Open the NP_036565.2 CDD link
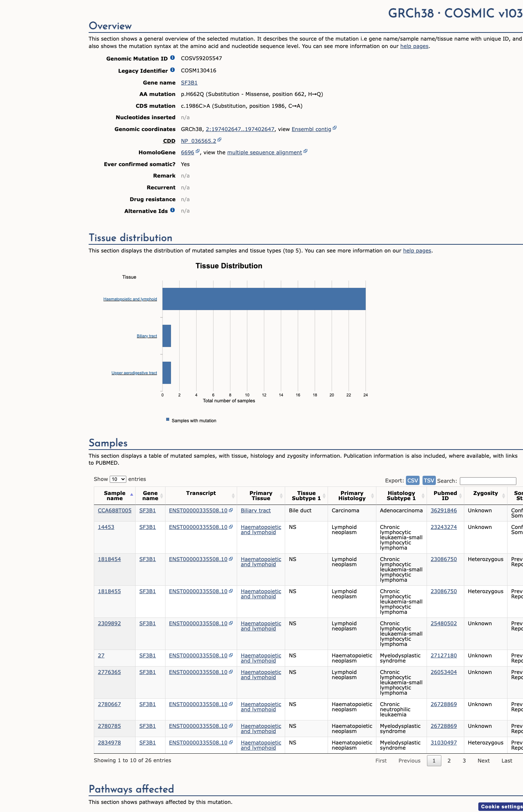Image resolution: width=523 pixels, height=812 pixels. pyautogui.click(x=198, y=141)
